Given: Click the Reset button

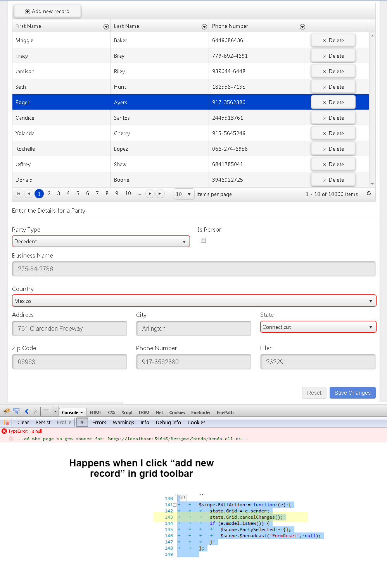Looking at the screenshot, I should tap(314, 393).
